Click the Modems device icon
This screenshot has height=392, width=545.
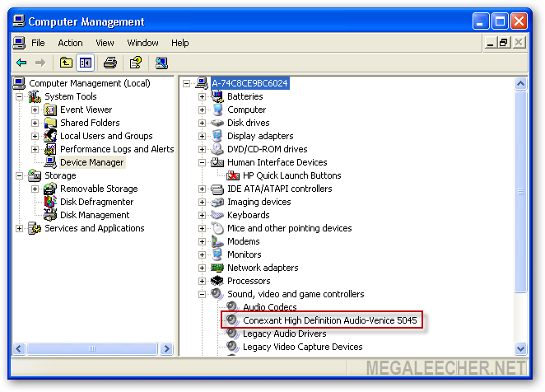click(217, 241)
